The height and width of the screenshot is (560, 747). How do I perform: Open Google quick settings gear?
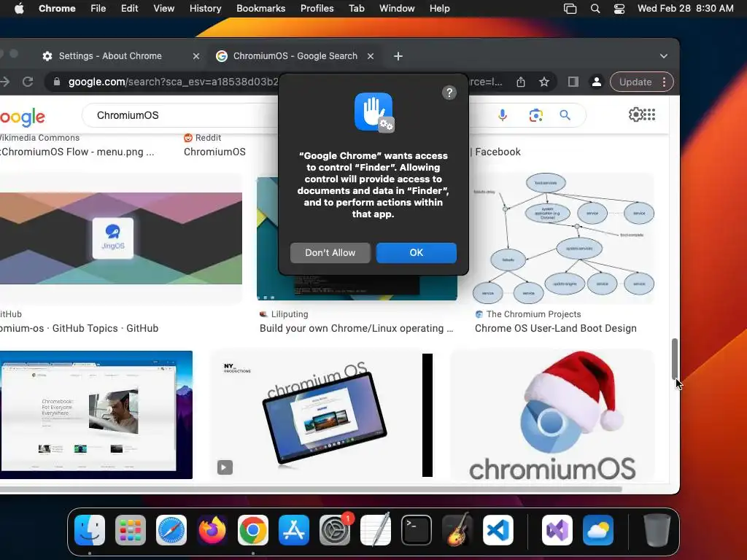point(635,114)
